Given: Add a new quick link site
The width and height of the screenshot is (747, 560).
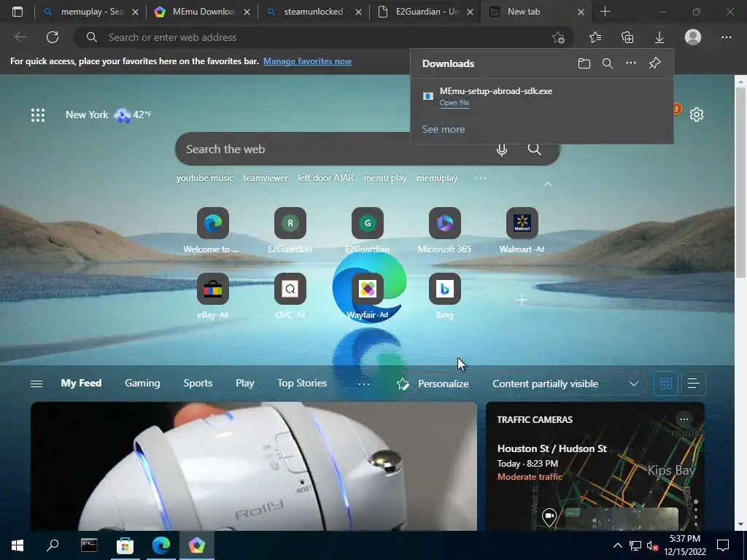Looking at the screenshot, I should (x=522, y=300).
